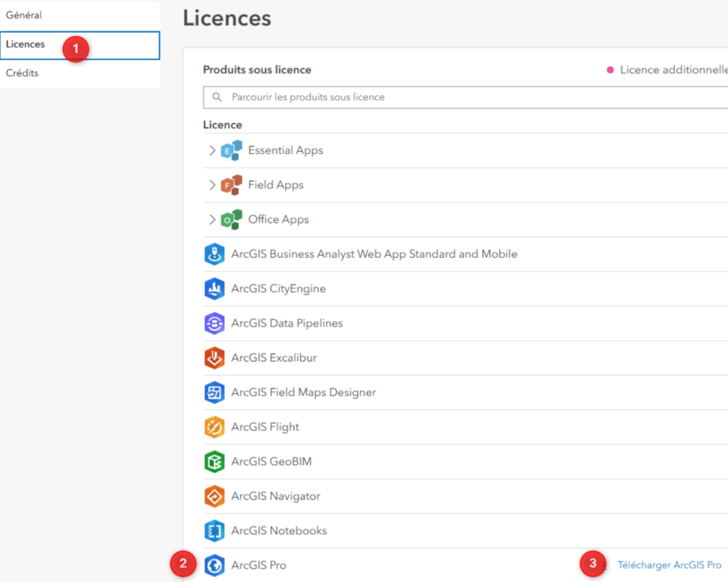
Task: Click the pink Licence additionnelle legend dot
Action: pyautogui.click(x=610, y=70)
